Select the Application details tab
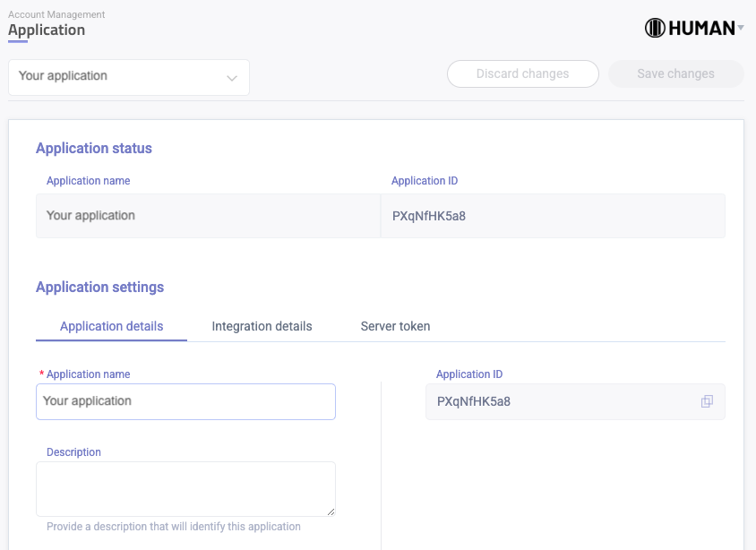The image size is (756, 550). click(x=111, y=326)
